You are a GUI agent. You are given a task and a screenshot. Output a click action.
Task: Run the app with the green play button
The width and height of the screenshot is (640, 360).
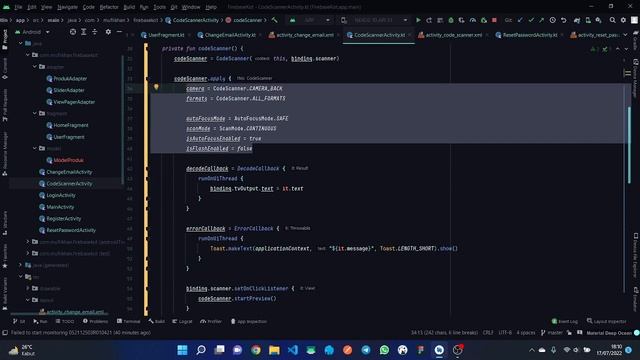[418, 20]
